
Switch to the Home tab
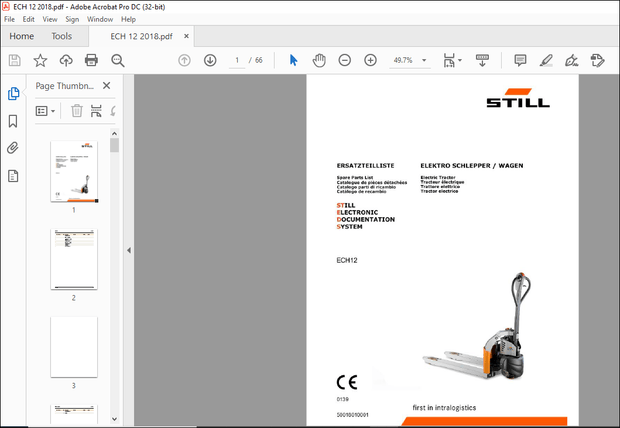point(21,36)
